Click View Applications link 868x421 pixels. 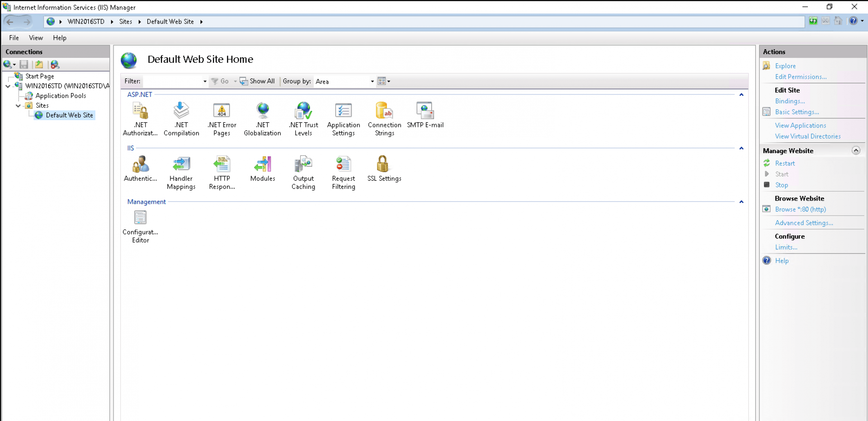(x=800, y=126)
